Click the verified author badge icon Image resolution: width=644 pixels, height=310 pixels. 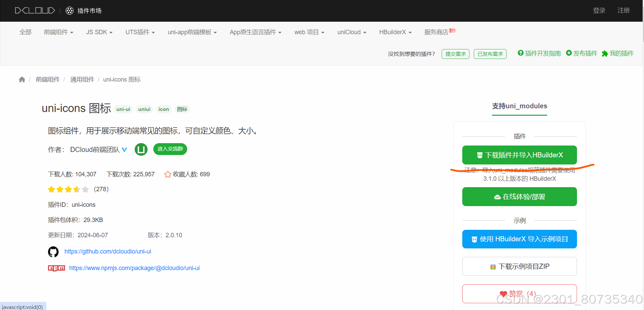[125, 150]
